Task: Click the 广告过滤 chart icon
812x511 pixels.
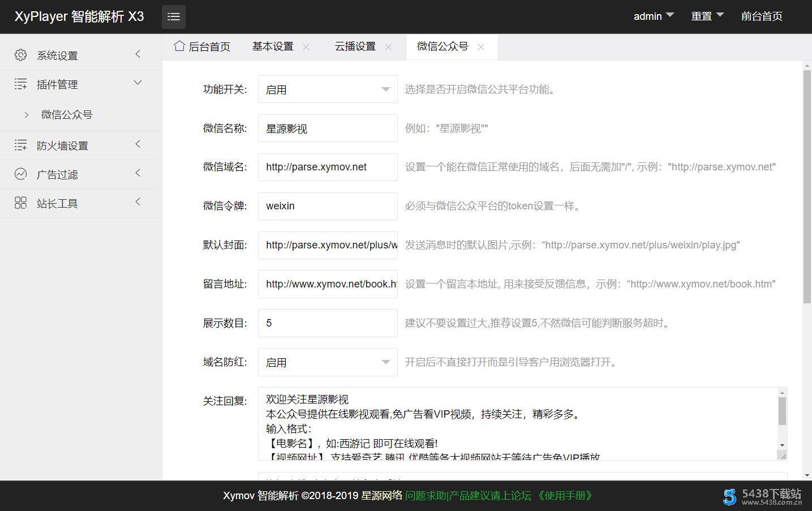Action: pyautogui.click(x=21, y=174)
